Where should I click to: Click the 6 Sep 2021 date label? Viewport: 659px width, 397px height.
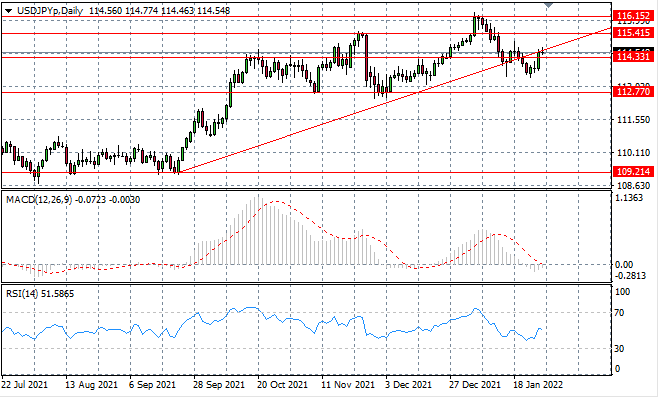153,385
